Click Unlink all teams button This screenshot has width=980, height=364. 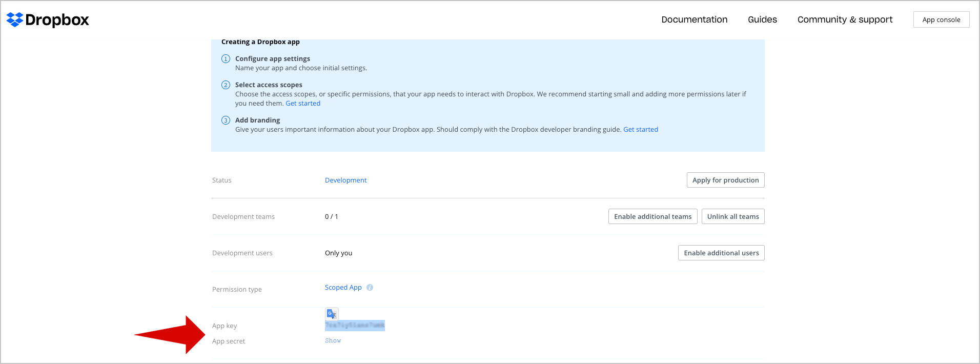733,216
